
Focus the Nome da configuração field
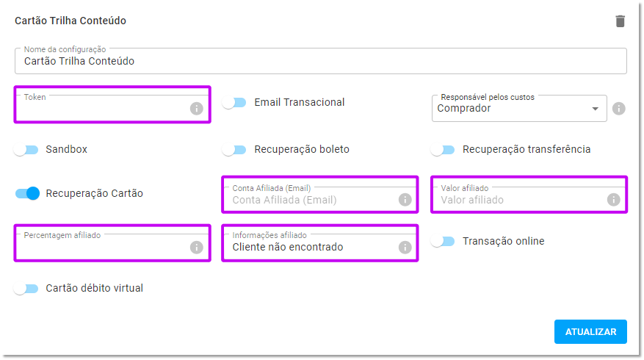pos(321,61)
